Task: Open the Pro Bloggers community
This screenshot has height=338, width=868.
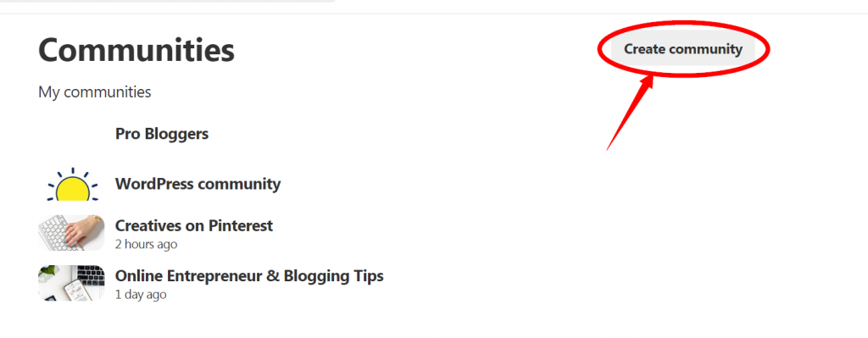Action: 162,134
